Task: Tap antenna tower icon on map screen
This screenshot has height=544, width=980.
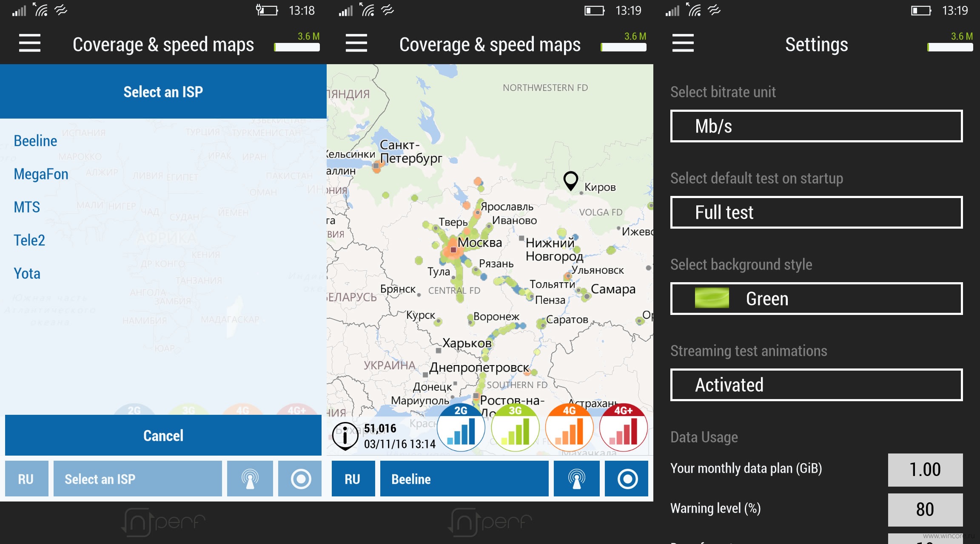Action: tap(577, 479)
